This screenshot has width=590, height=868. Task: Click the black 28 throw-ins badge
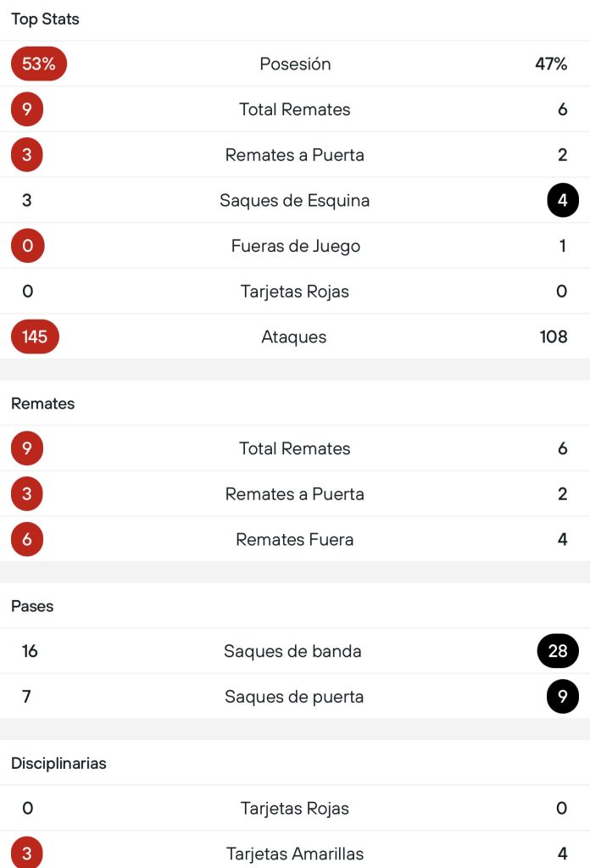point(558,651)
